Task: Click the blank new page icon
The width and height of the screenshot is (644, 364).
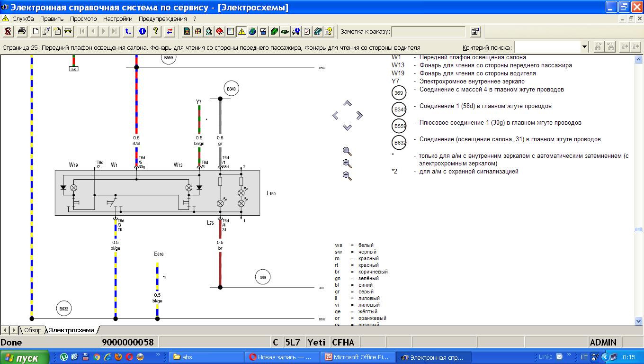Action: pos(36,32)
